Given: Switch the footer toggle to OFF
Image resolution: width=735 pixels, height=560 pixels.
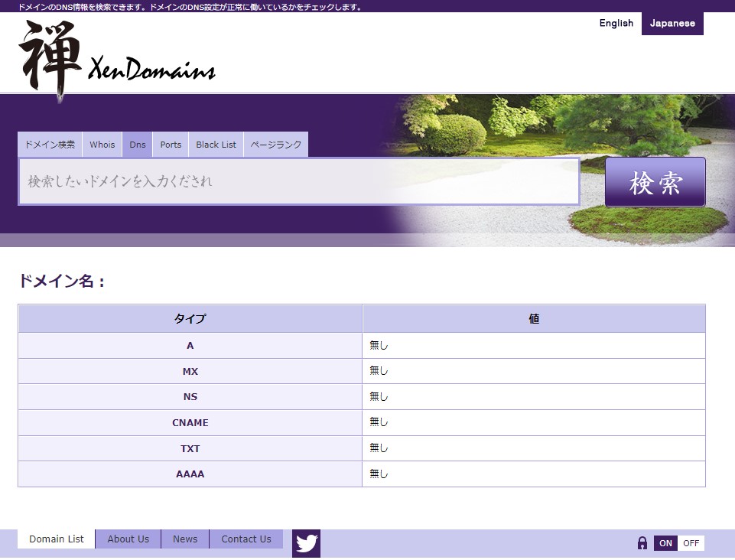Looking at the screenshot, I should pos(691,543).
